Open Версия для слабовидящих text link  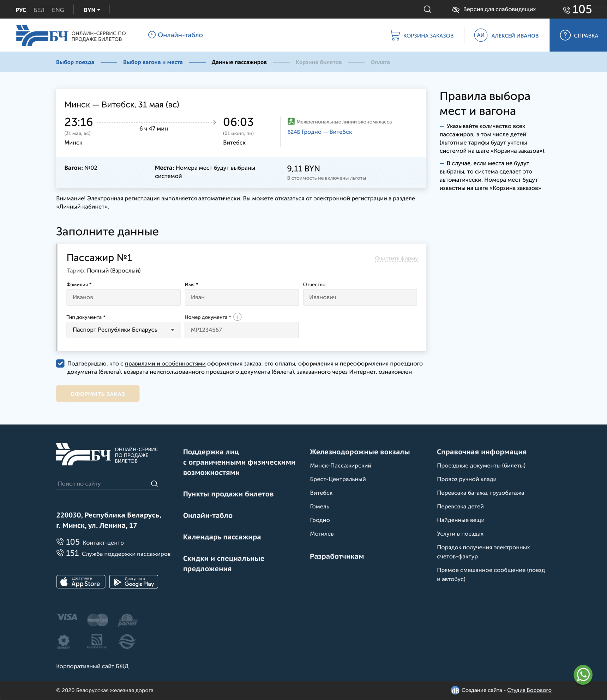pyautogui.click(x=499, y=10)
